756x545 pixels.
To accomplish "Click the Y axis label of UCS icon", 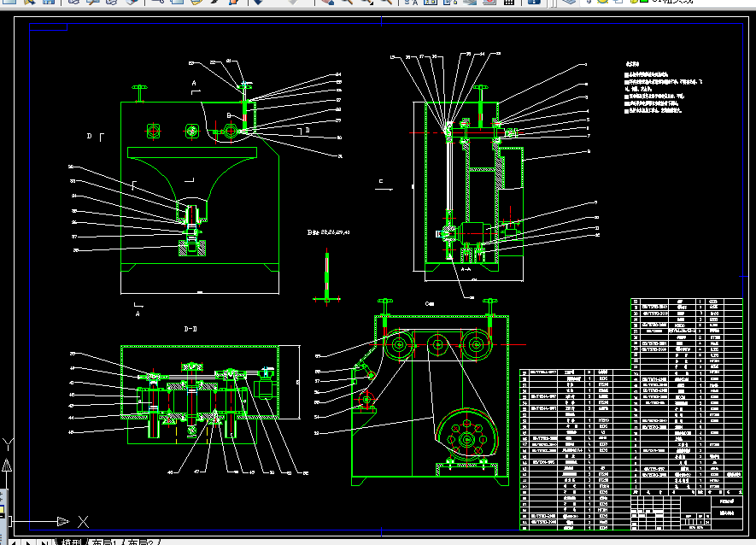I will click(x=8, y=444).
